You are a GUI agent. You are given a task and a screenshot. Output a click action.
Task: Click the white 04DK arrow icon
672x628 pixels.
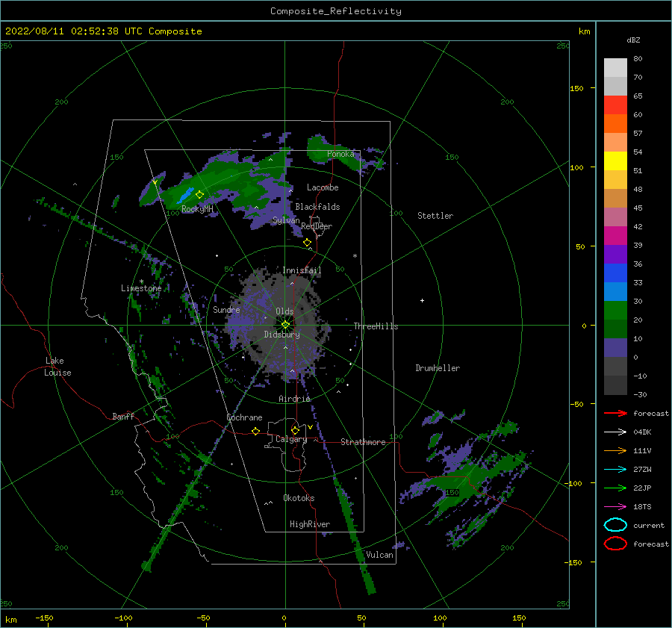[615, 432]
